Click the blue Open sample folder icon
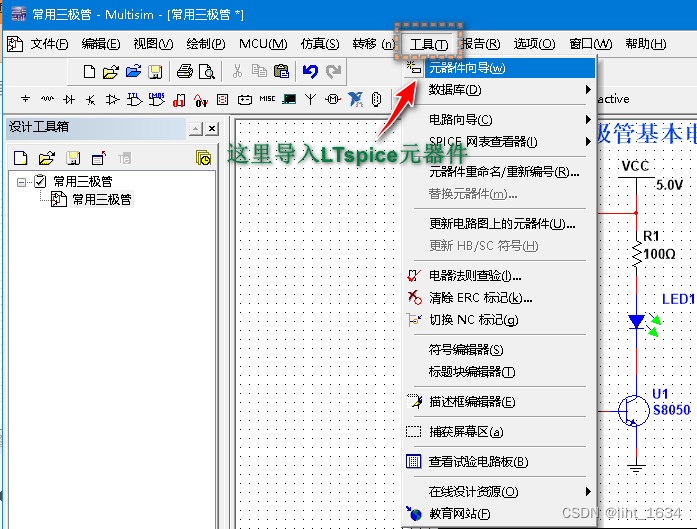Viewport: 697px width, 529px height. [133, 71]
